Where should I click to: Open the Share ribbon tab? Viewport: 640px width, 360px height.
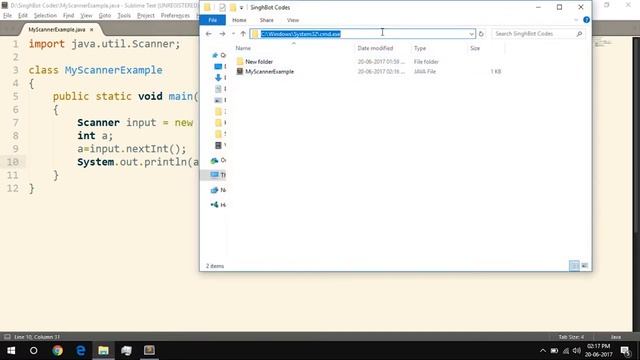click(267, 20)
